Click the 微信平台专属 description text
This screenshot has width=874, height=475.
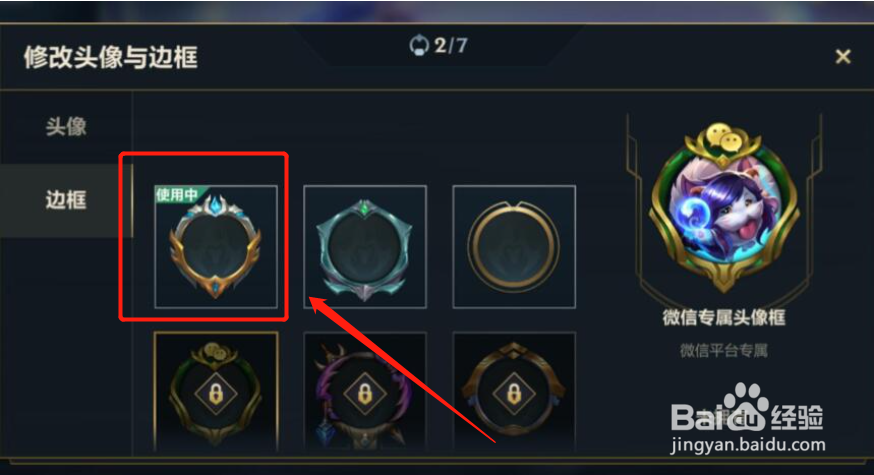[724, 350]
